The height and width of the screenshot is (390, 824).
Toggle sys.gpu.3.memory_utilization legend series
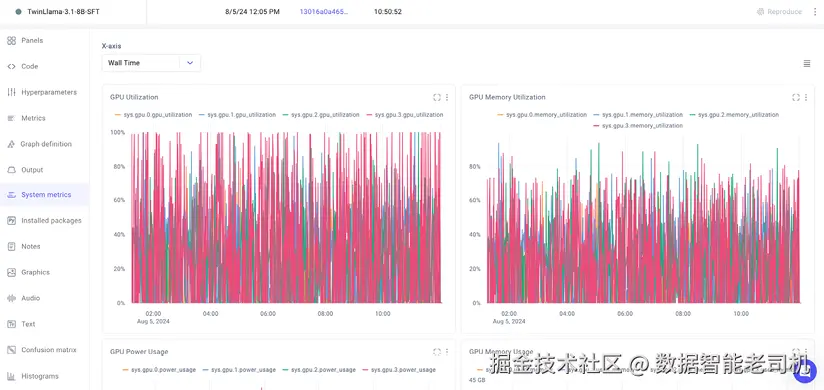pos(637,126)
